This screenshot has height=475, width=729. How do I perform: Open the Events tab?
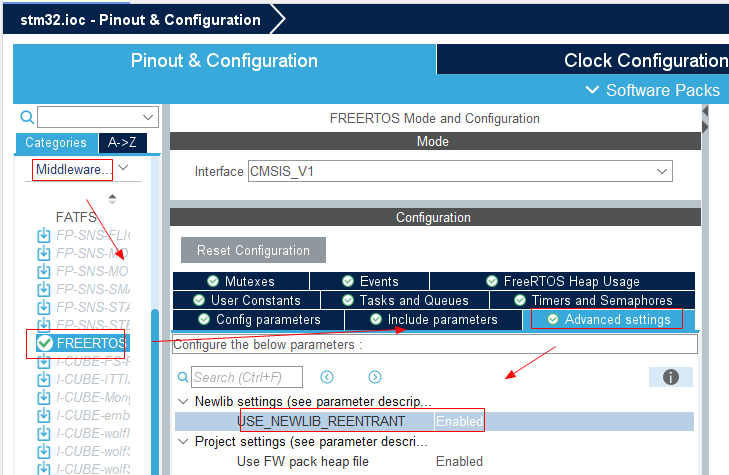click(370, 282)
